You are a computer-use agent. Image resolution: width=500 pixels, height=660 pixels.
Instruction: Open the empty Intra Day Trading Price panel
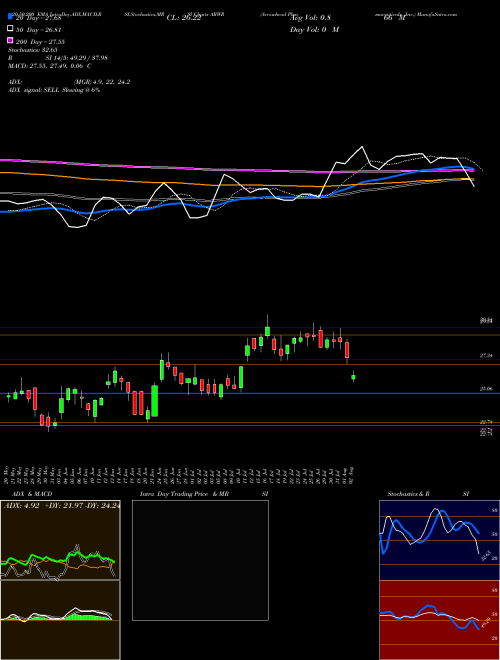click(x=200, y=560)
